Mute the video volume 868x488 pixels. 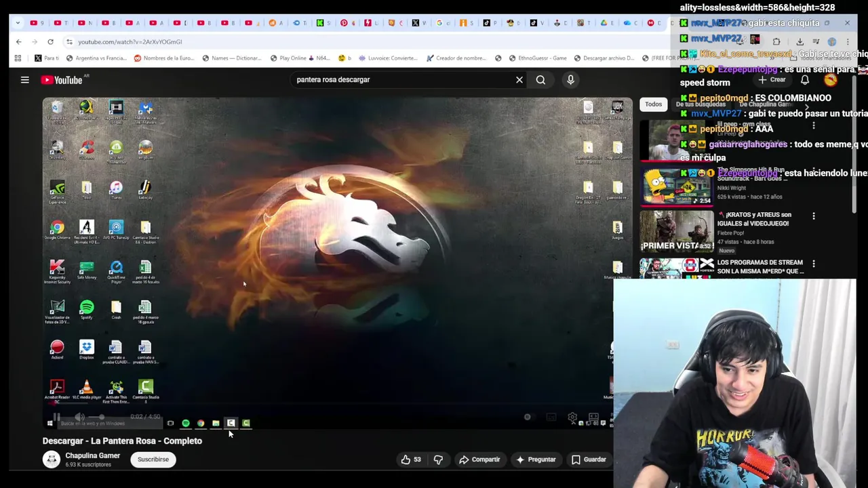click(x=79, y=418)
